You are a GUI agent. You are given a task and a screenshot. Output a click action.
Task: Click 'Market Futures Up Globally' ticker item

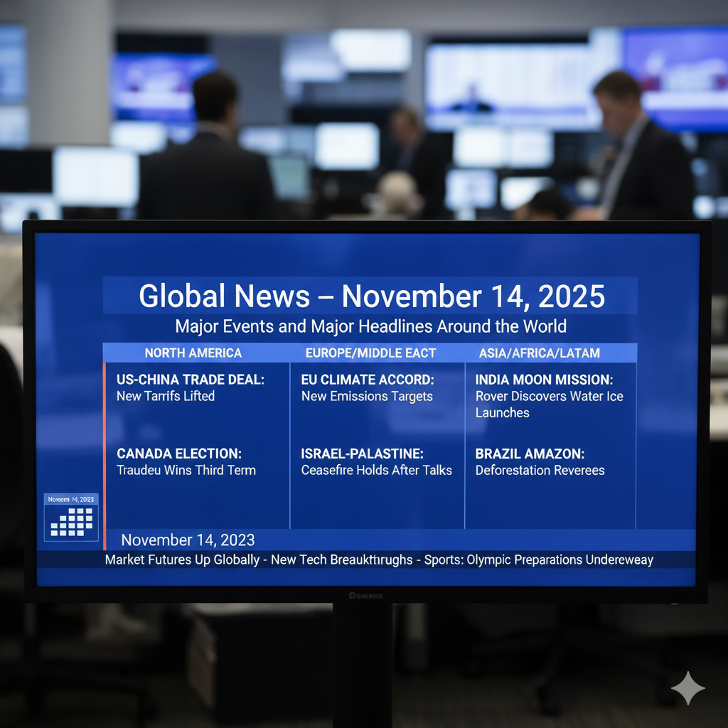coord(182,560)
